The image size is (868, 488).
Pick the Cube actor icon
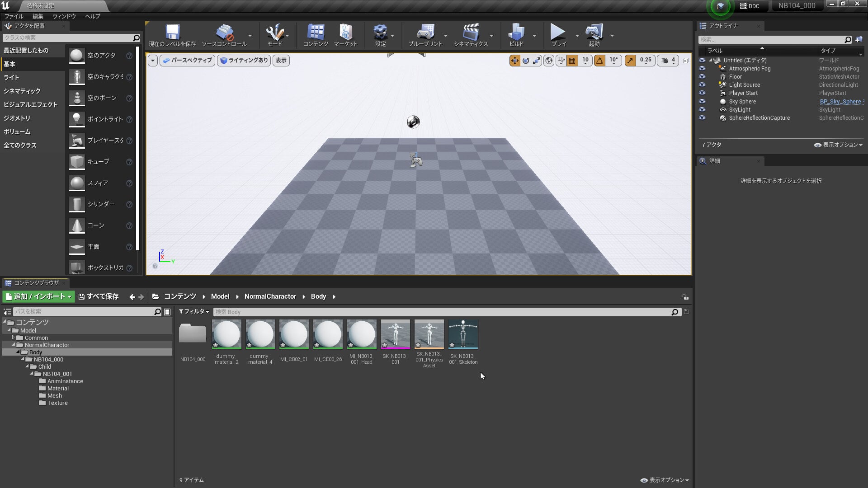coord(77,162)
